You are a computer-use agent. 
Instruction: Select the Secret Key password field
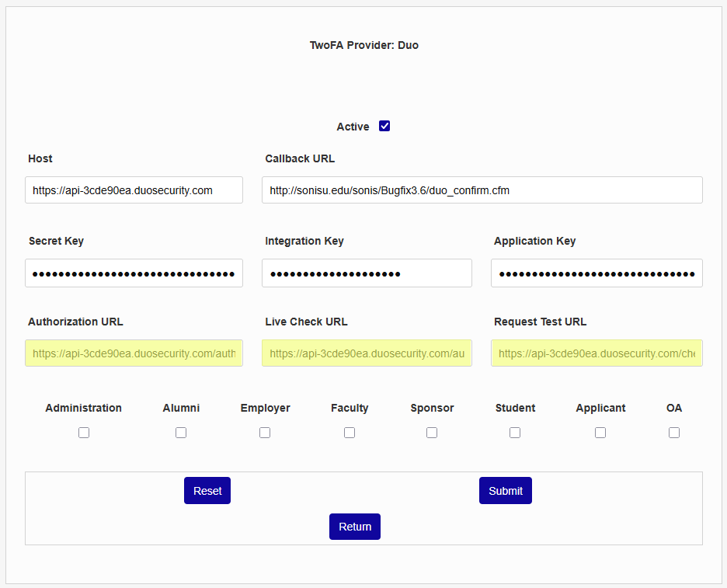[134, 273]
